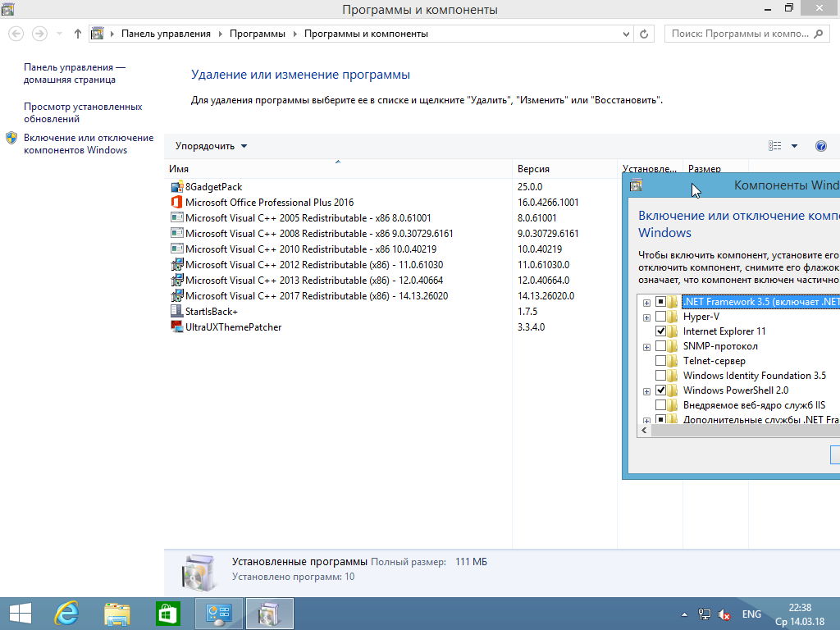Image resolution: width=840 pixels, height=630 pixels.
Task: Click the forward navigation arrow
Action: [x=39, y=34]
